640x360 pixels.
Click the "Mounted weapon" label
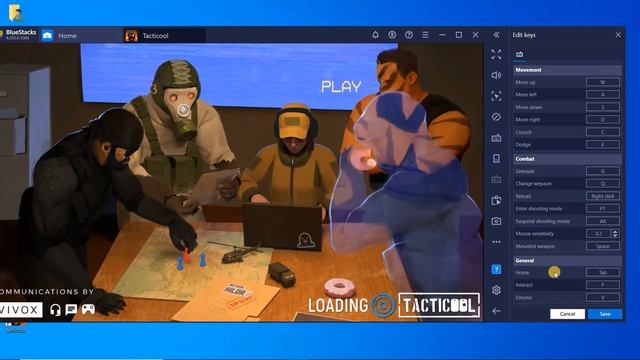(x=535, y=246)
